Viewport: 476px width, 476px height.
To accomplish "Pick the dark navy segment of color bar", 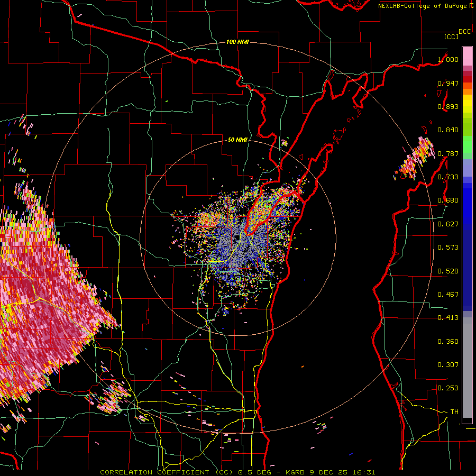I will (x=467, y=269).
